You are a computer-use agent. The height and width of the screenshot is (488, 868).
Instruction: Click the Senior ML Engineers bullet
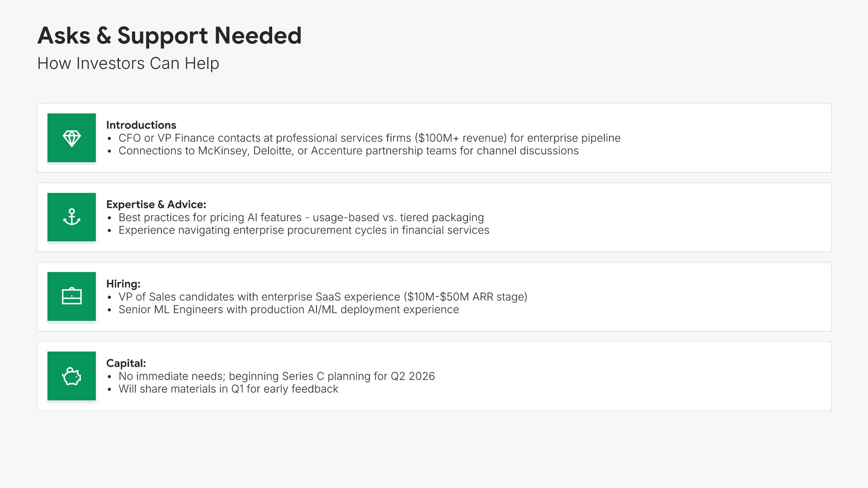click(x=288, y=310)
